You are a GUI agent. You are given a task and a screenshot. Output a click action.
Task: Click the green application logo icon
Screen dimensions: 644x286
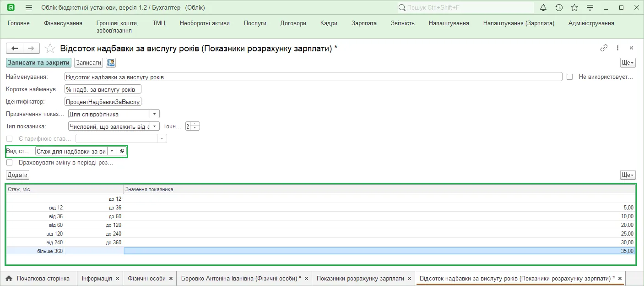pyautogui.click(x=11, y=8)
